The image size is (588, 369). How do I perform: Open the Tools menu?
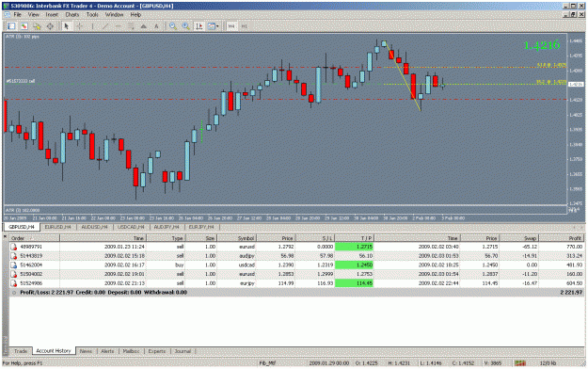click(92, 15)
